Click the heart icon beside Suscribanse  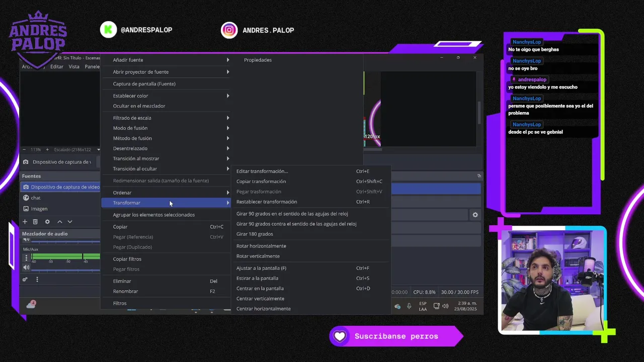point(340,336)
